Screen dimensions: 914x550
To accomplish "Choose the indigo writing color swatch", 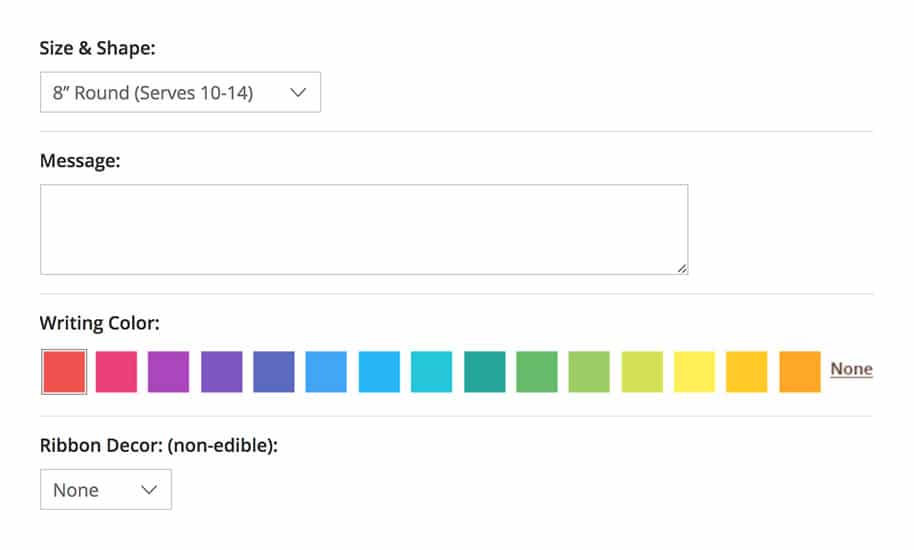I will click(x=274, y=371).
